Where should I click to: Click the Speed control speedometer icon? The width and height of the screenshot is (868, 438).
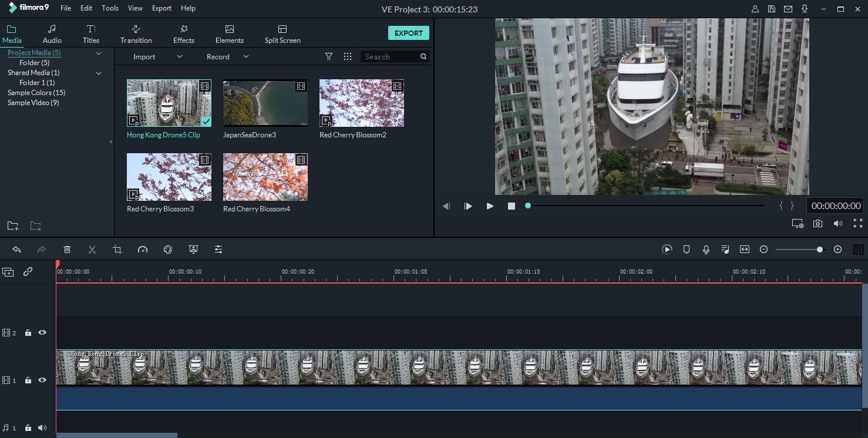coord(143,249)
